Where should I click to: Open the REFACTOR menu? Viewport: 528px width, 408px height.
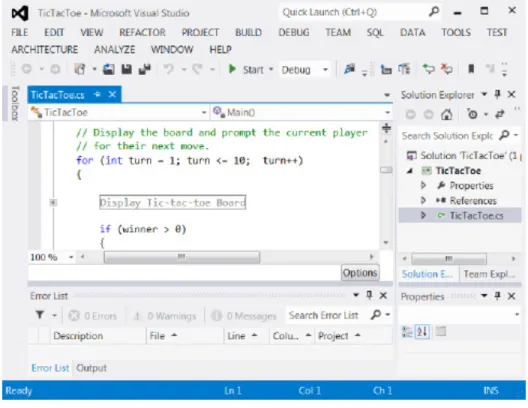(142, 32)
